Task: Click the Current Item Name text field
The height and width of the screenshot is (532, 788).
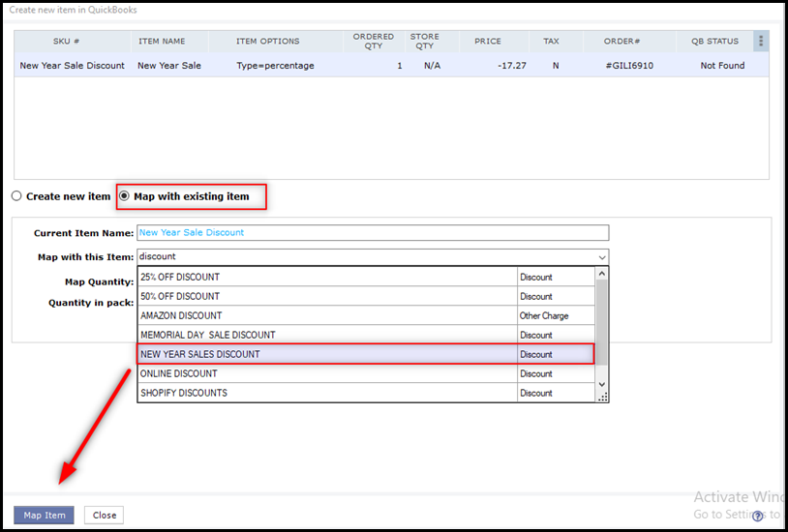Action: [373, 233]
